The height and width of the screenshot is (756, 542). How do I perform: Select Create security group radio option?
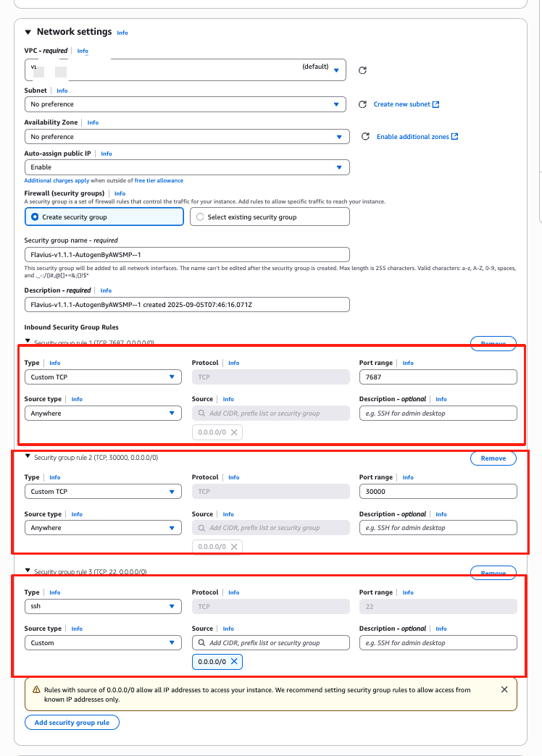(35, 217)
